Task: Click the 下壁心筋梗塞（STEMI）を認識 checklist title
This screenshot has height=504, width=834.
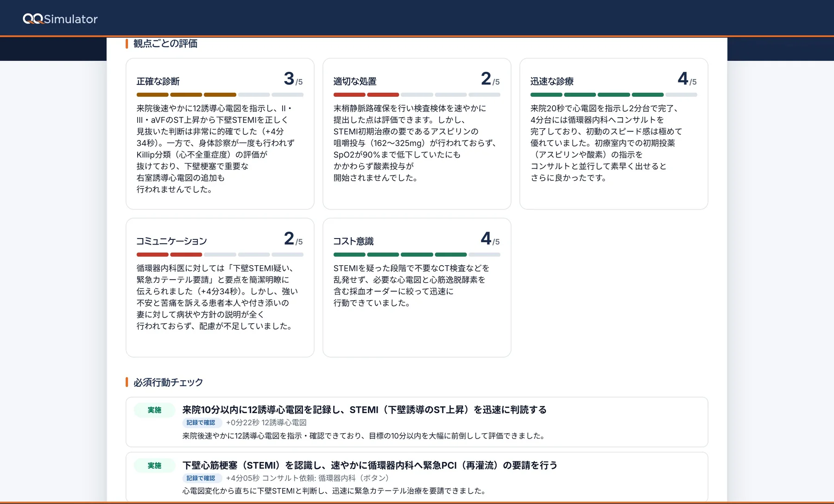Action: (370, 466)
